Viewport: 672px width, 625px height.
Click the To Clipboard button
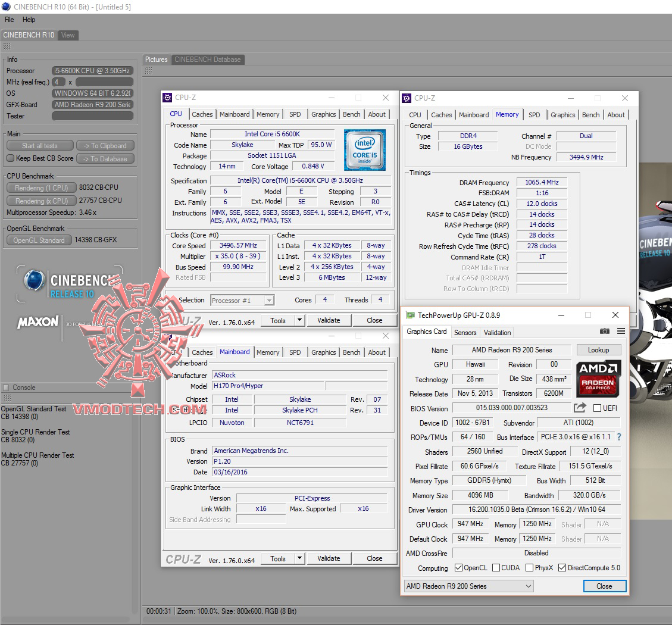[105, 146]
